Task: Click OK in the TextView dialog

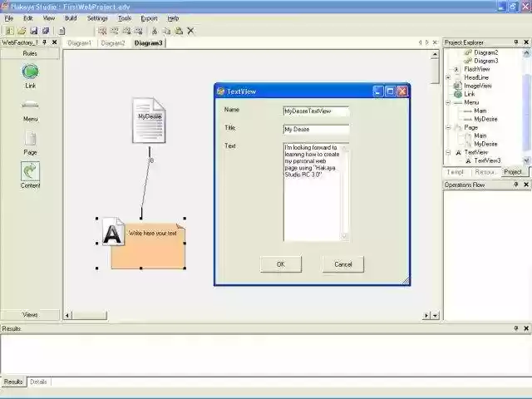Action: coord(281,264)
